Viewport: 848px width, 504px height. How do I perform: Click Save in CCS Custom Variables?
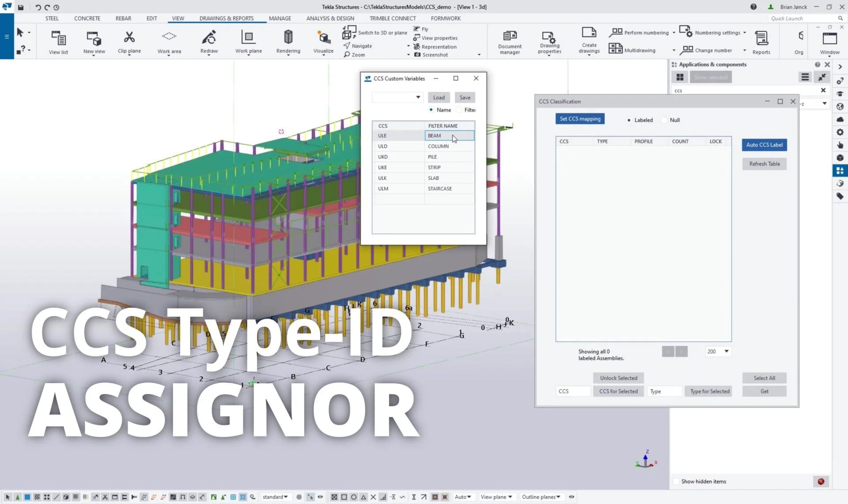(x=465, y=98)
